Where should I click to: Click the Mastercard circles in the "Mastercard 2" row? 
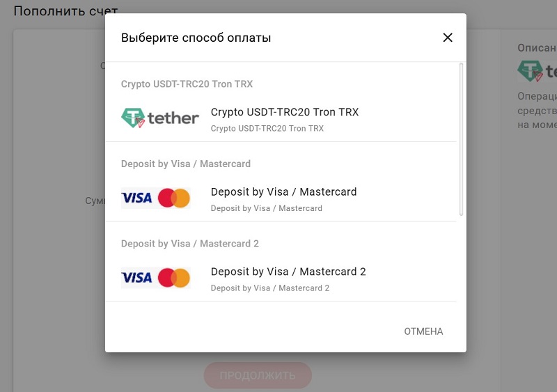(x=174, y=278)
